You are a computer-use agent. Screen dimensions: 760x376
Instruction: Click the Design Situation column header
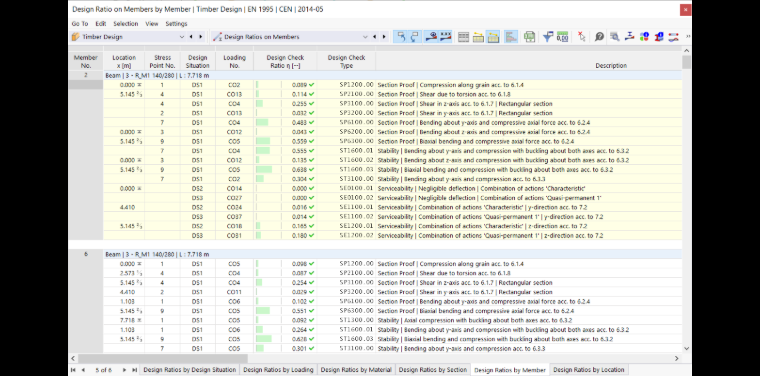click(198, 61)
